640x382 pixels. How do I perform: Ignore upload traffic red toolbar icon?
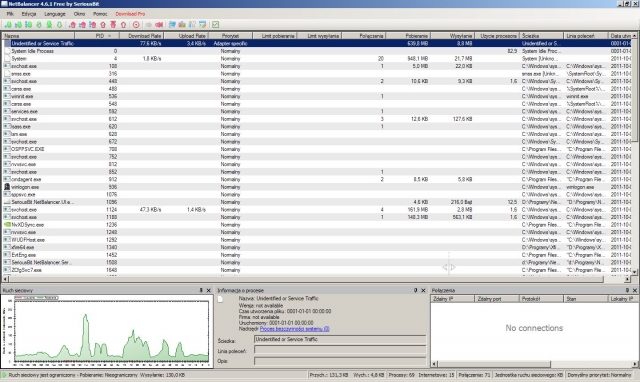click(x=113, y=25)
